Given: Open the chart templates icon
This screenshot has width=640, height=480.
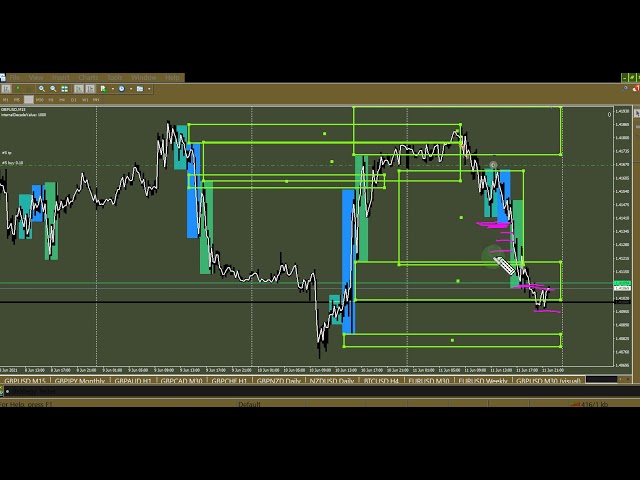Looking at the screenshot, I should 139,89.
